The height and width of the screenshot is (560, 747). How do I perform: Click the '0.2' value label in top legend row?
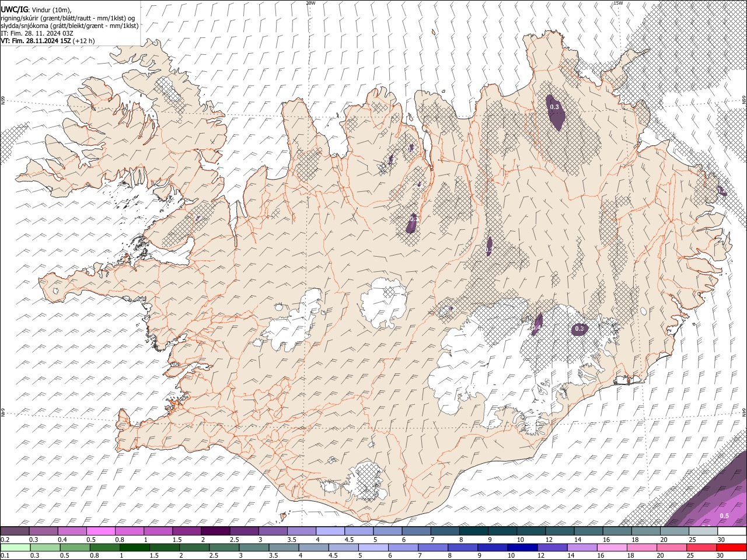point(5,540)
